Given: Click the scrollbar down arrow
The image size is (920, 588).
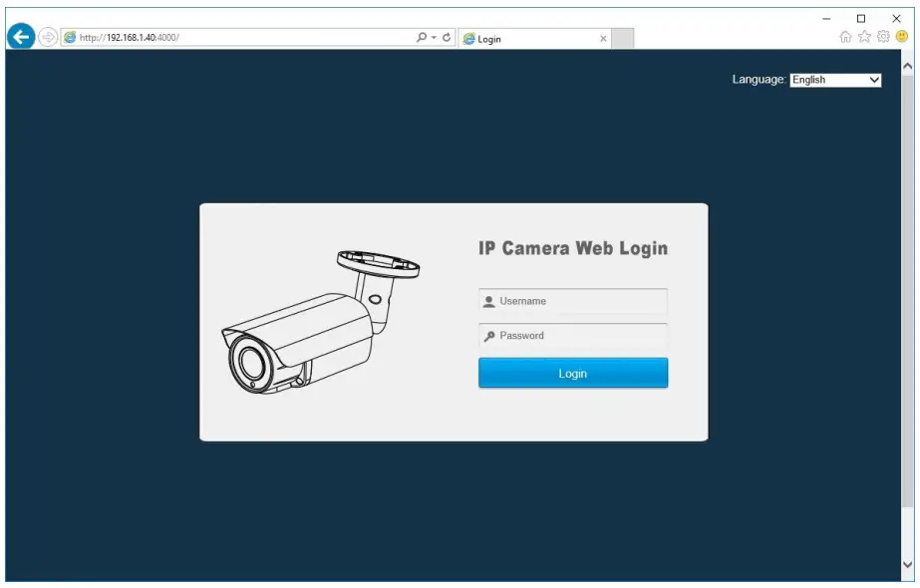Looking at the screenshot, I should pos(908,564).
